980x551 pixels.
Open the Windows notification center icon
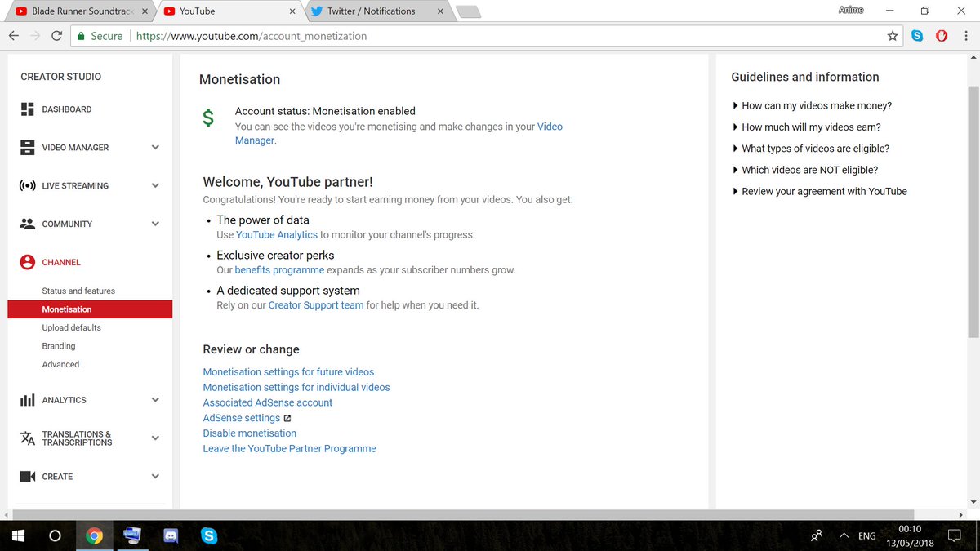[x=954, y=536]
